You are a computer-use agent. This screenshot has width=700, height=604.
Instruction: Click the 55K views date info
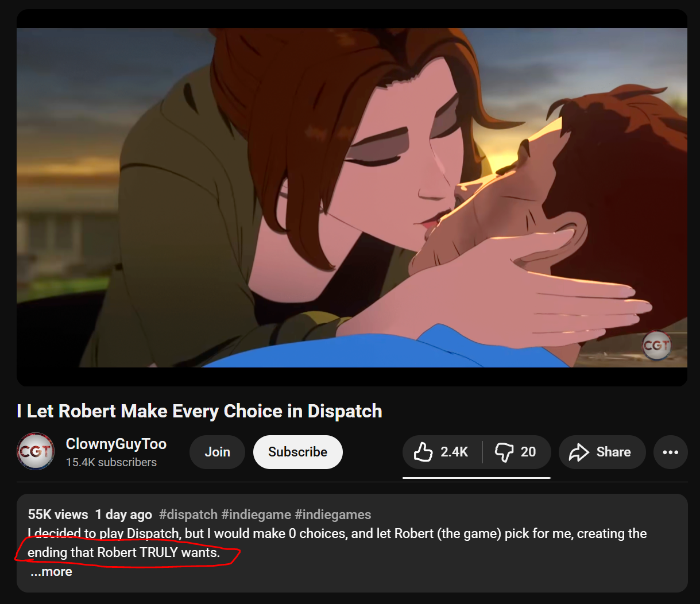pyautogui.click(x=90, y=514)
